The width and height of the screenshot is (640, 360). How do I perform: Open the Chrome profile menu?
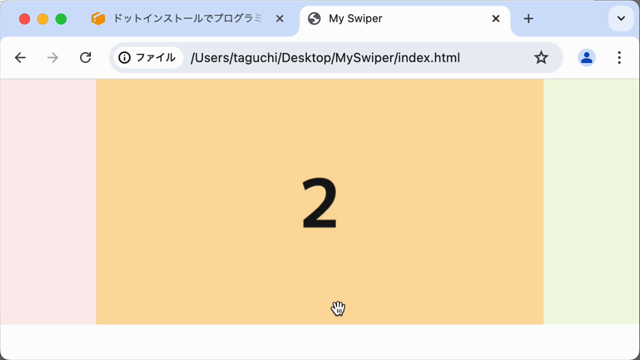[587, 58]
